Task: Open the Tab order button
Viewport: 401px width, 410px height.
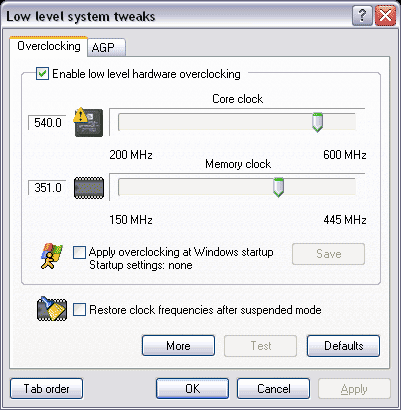Action: pos(46,389)
